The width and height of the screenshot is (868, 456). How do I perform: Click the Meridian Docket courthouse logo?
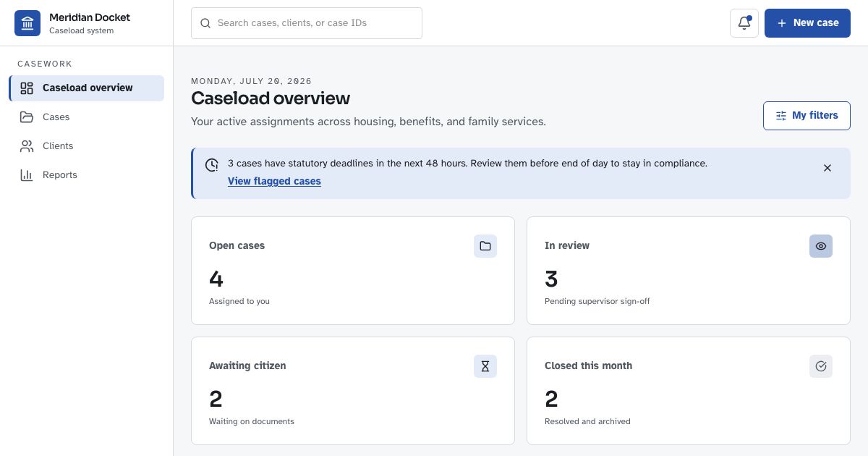pyautogui.click(x=27, y=23)
